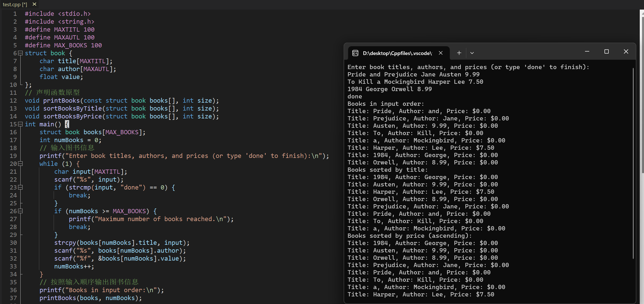Click terminal 'done' input line
This screenshot has width=644, height=304.
355,96
